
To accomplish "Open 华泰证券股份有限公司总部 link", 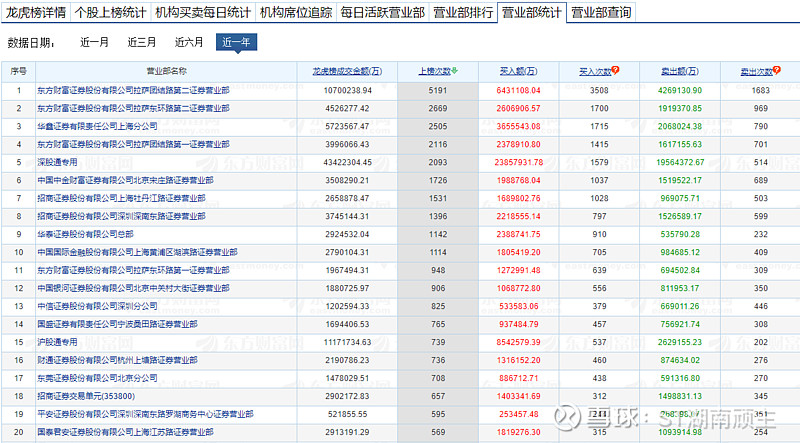I will coord(85,234).
